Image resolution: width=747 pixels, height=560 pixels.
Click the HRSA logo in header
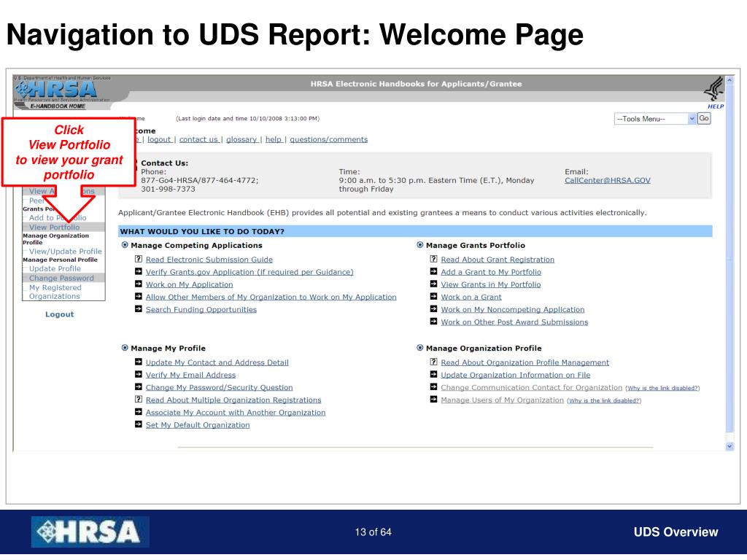point(57,89)
